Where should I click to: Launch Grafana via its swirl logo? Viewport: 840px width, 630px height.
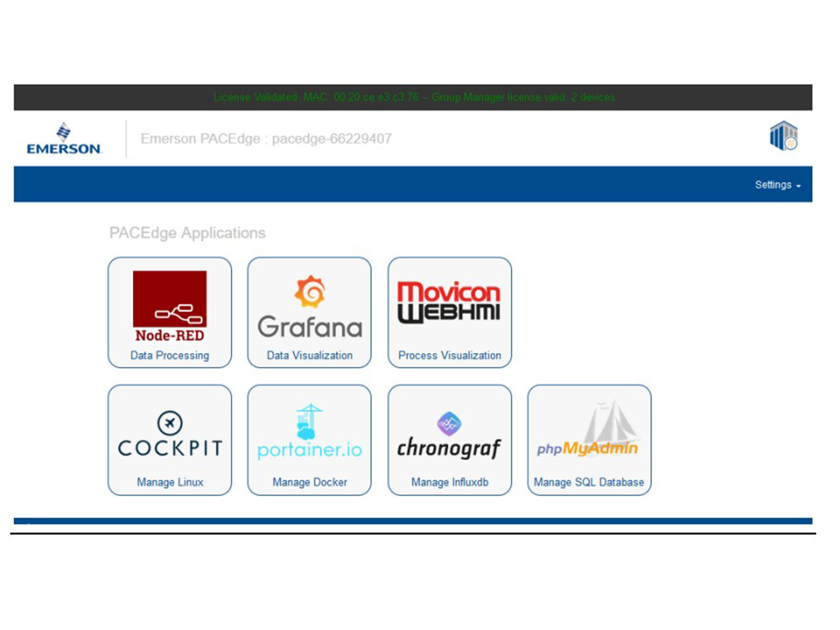pyautogui.click(x=310, y=291)
